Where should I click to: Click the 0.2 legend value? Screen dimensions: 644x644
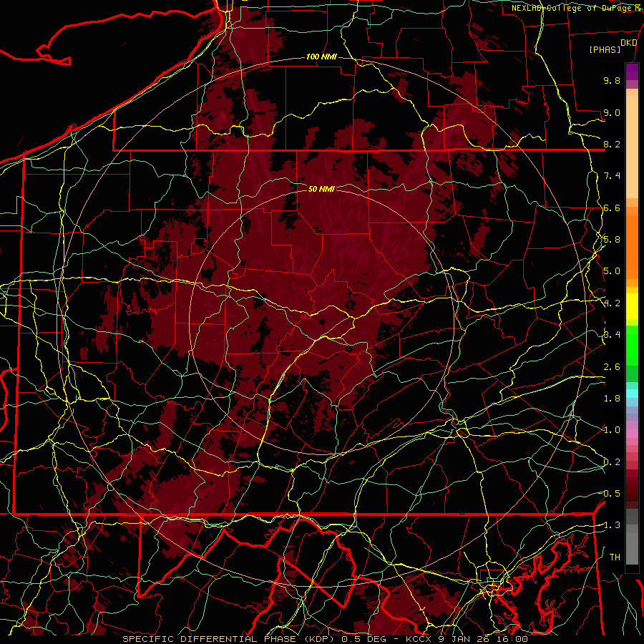612,462
